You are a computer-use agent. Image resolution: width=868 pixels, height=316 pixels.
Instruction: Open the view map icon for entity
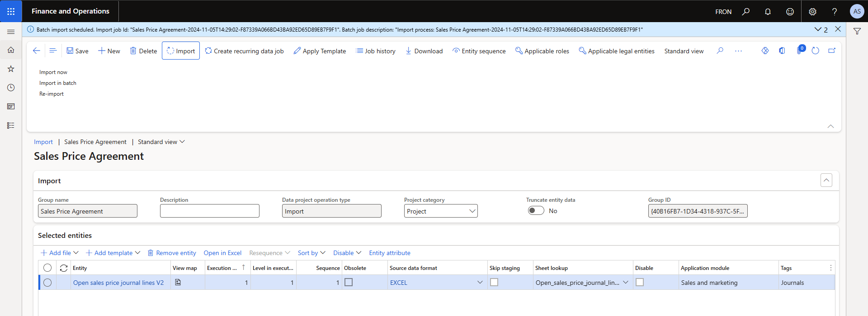(x=178, y=282)
